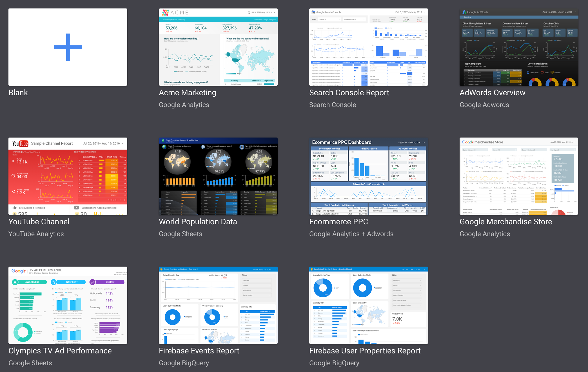The height and width of the screenshot is (372, 588).
Task: Click the 'Ecommerce PPC' title
Action: 339,222
